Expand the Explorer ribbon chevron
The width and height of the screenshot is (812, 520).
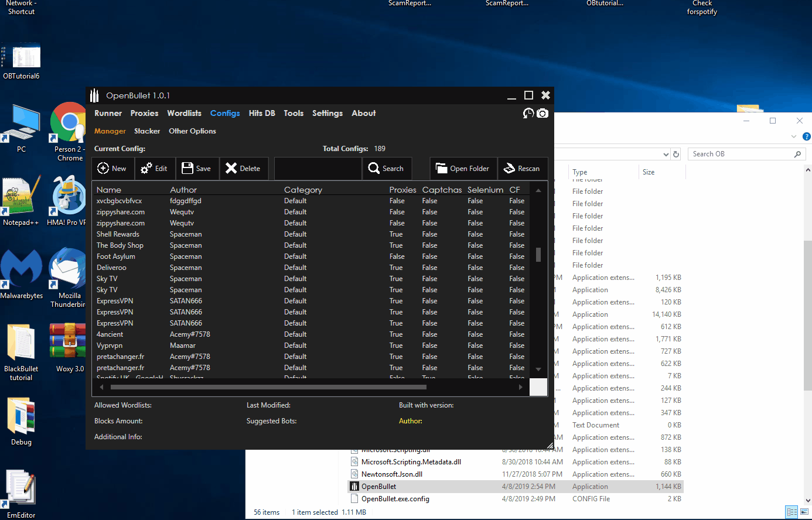click(x=794, y=136)
